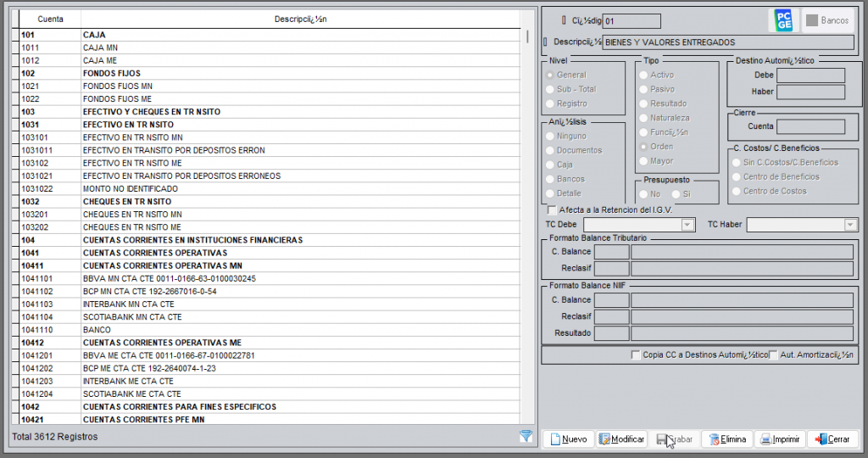Select row 1011 CAJA MN
868x458 pixels.
(x=270, y=47)
